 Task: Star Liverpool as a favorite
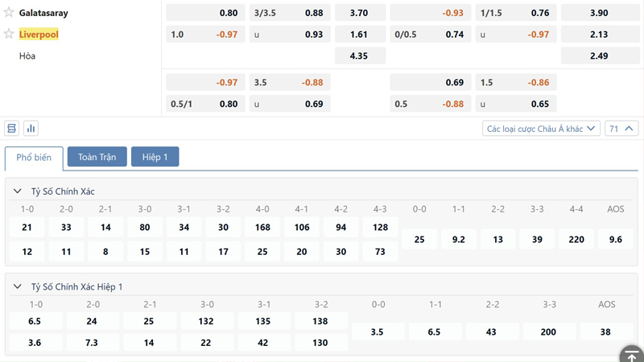(x=9, y=34)
